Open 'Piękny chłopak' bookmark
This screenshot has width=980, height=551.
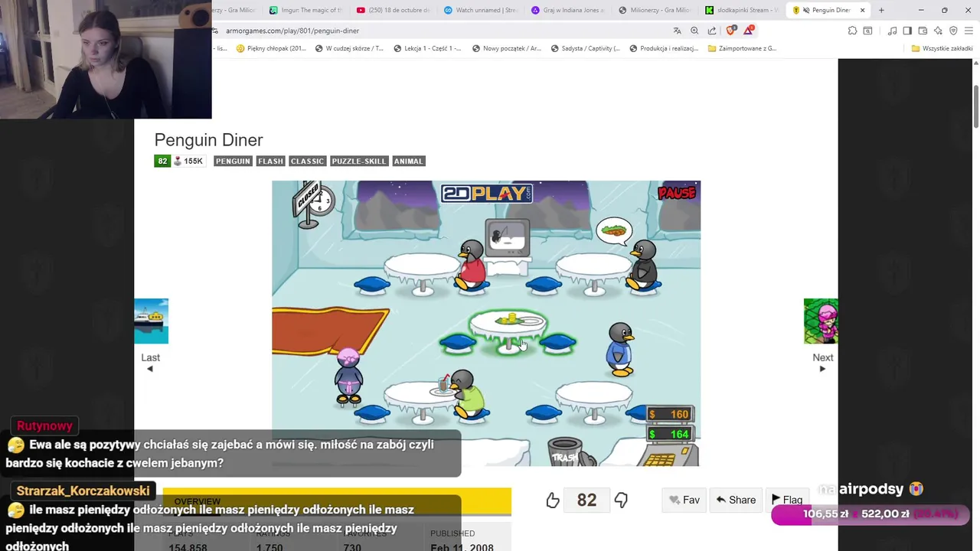click(x=271, y=48)
